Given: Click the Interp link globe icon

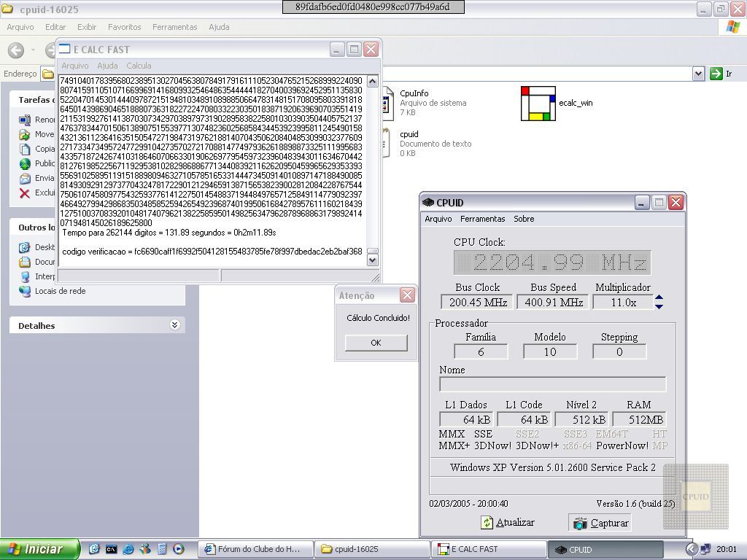Looking at the screenshot, I should point(25,276).
